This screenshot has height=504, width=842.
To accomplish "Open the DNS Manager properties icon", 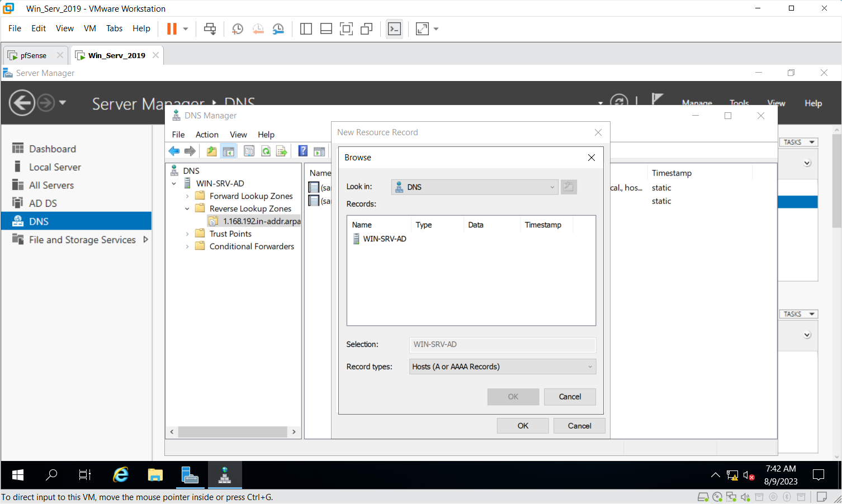I will [x=249, y=151].
